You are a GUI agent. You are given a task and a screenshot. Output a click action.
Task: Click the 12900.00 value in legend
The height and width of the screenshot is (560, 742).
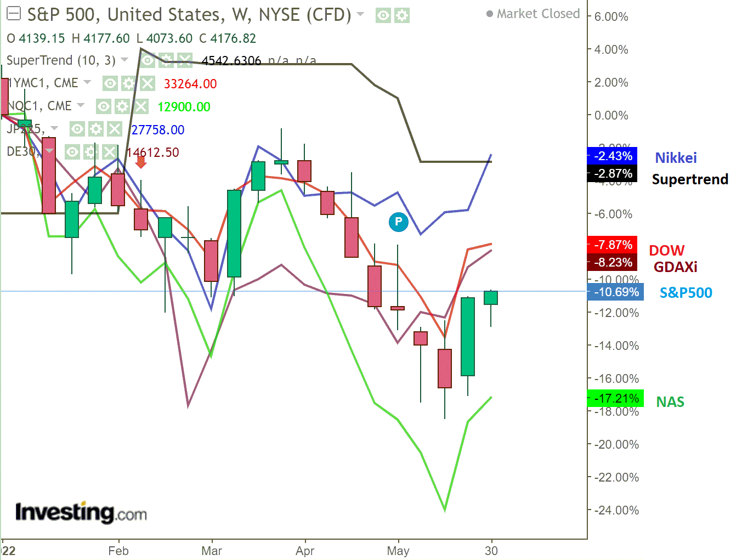click(184, 107)
